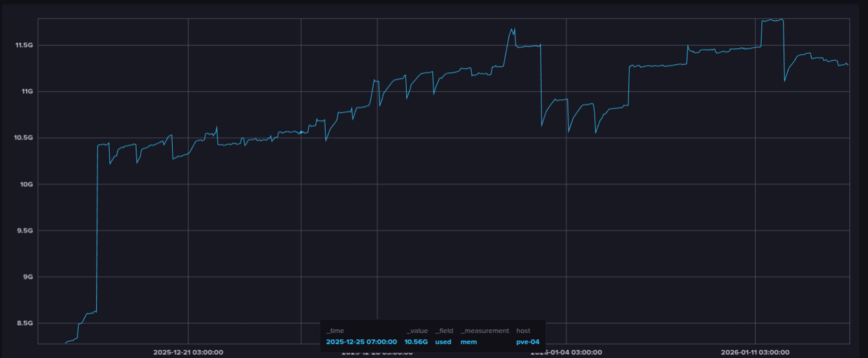Click the highest plateau of the memory line

772,20
